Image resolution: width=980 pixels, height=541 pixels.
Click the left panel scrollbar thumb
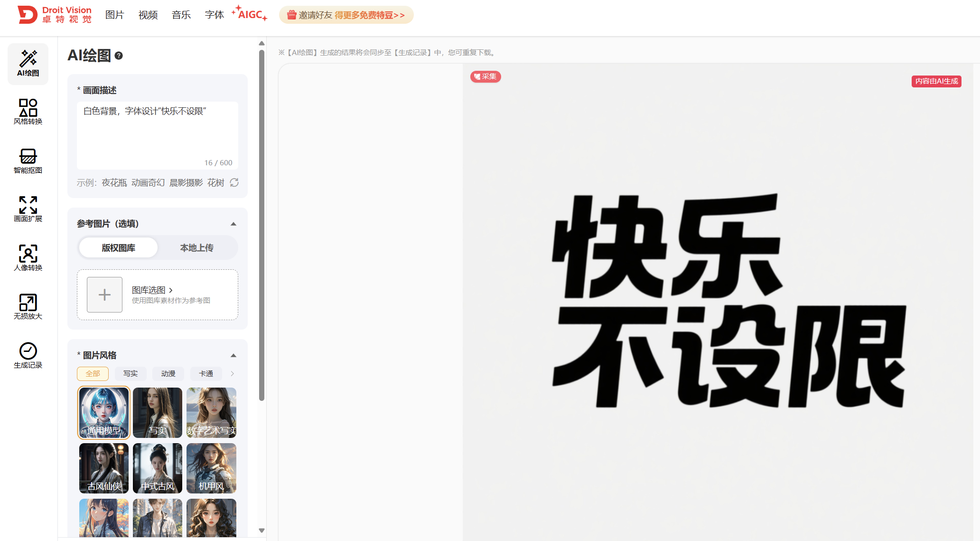tap(261, 225)
